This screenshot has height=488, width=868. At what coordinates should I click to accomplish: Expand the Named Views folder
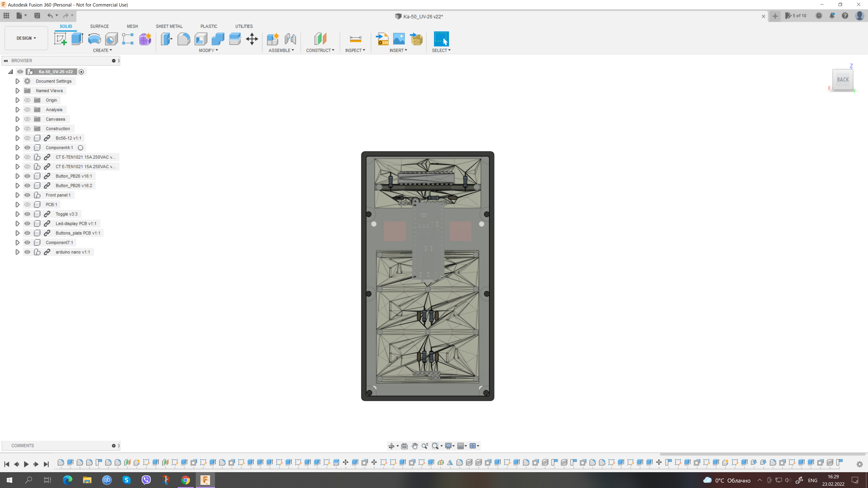[x=18, y=91]
